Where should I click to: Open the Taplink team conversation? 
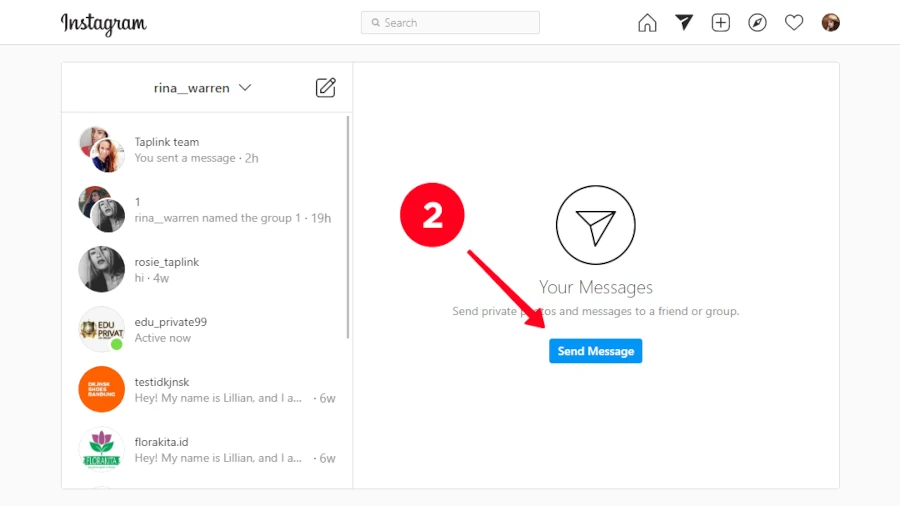(x=205, y=150)
